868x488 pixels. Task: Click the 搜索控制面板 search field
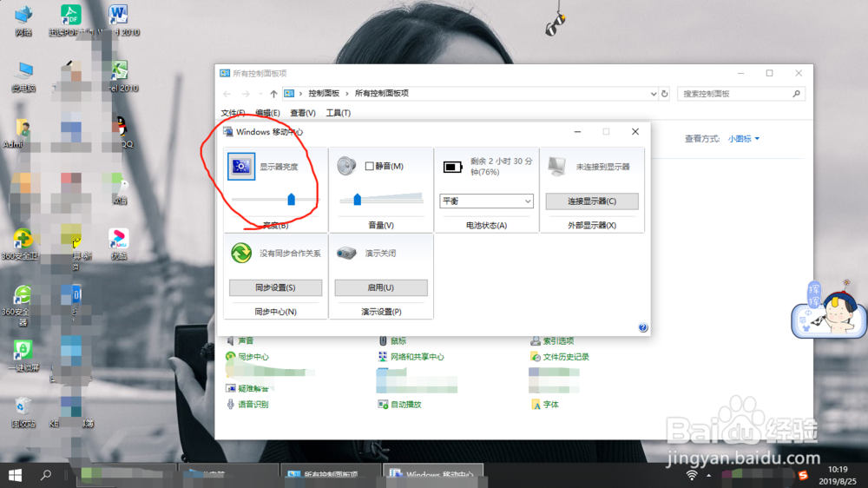click(x=740, y=94)
